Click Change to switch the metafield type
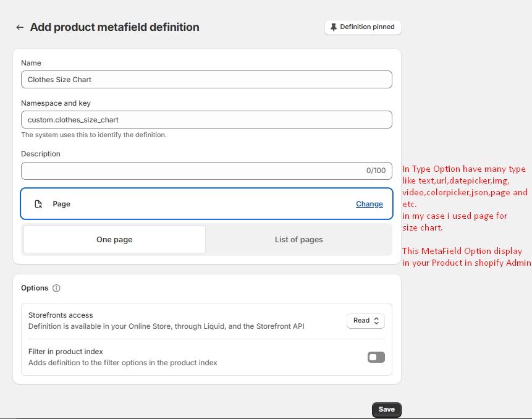This screenshot has width=532, height=419. point(369,203)
